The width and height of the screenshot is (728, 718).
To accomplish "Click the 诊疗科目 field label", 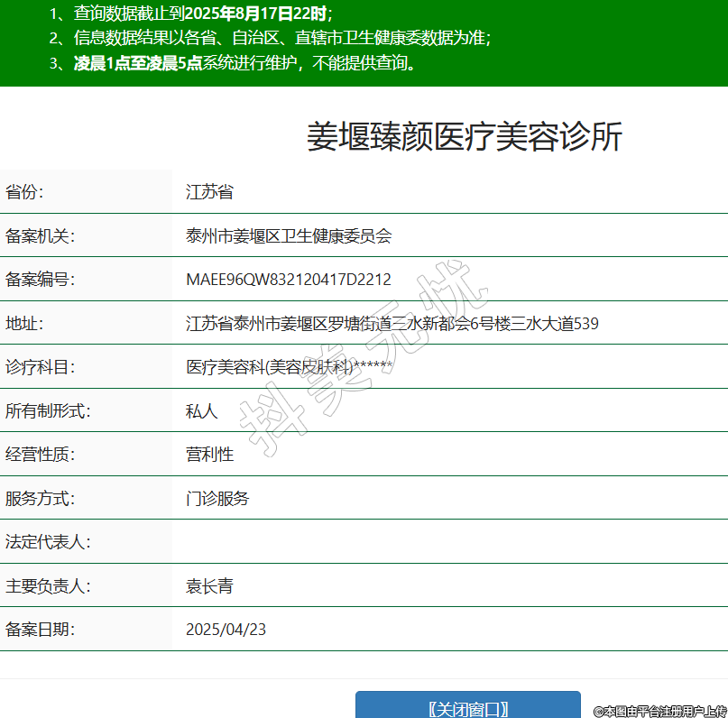I will (x=41, y=367).
